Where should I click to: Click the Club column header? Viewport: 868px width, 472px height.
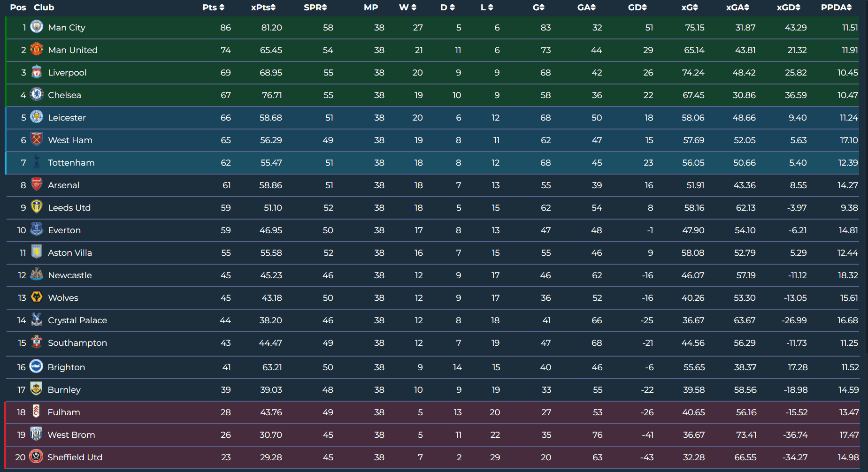coord(44,8)
